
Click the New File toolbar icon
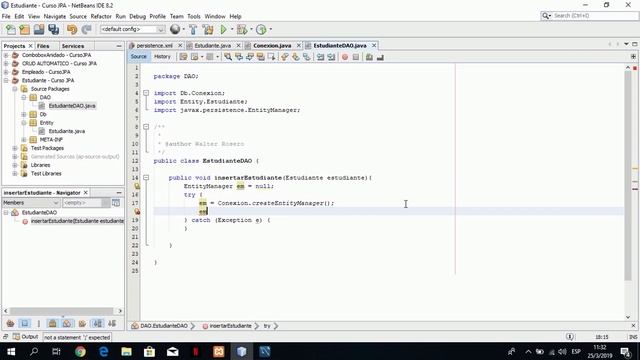11,29
